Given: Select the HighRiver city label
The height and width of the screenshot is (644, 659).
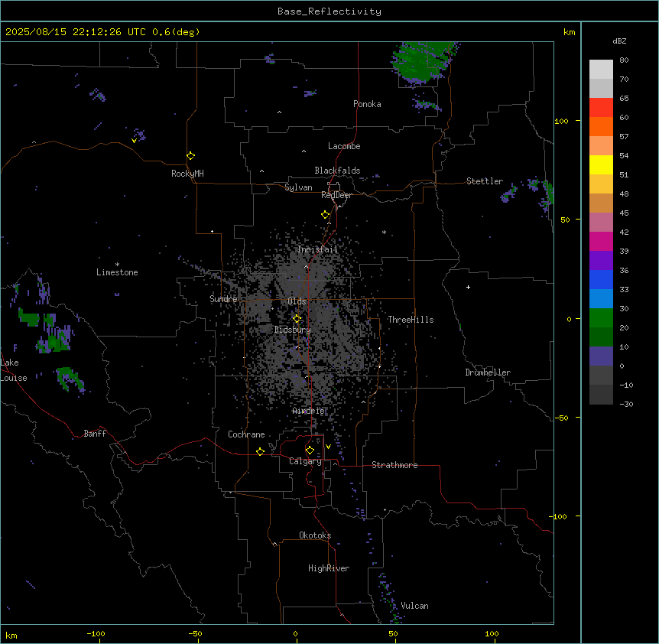Looking at the screenshot, I should (x=329, y=568).
